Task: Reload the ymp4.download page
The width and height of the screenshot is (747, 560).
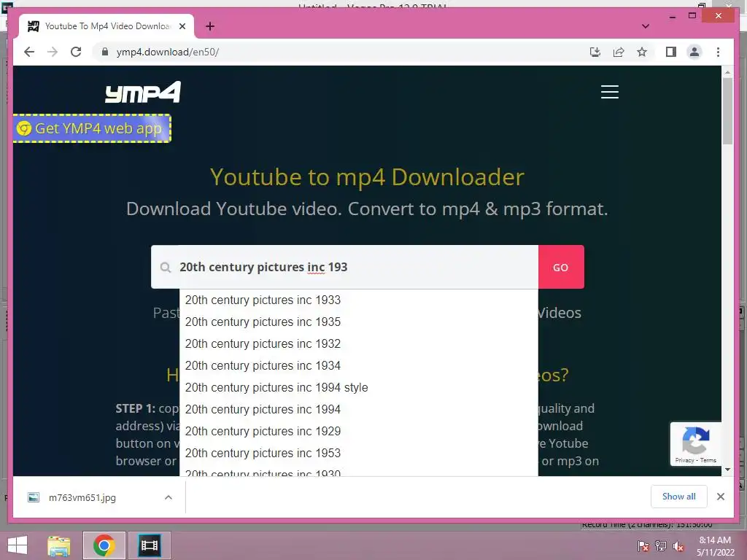Action: coord(76,52)
